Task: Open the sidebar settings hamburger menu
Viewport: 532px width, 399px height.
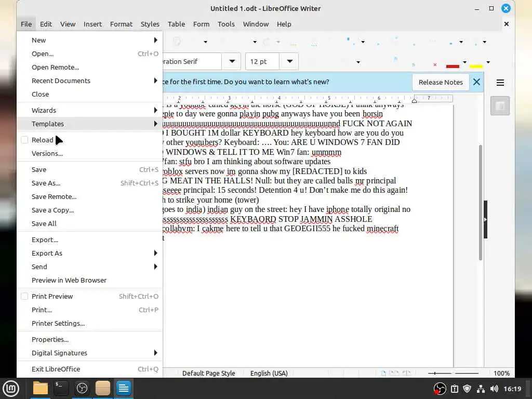Action: click(x=500, y=83)
